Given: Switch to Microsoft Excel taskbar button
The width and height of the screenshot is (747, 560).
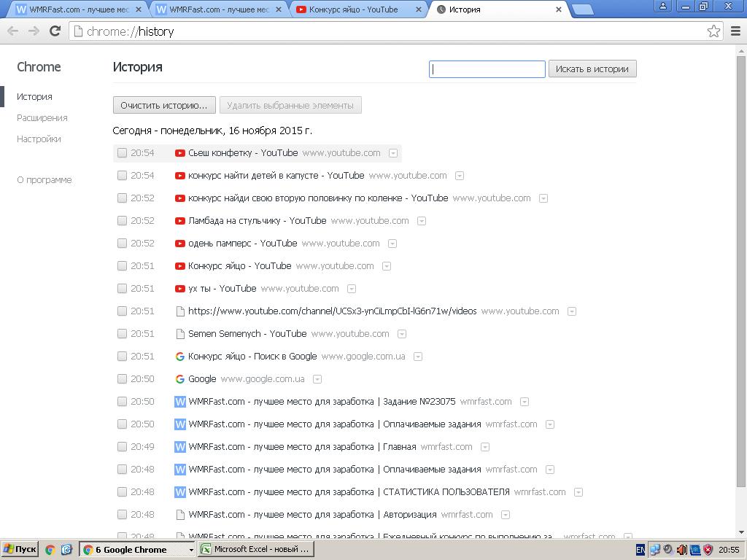Looking at the screenshot, I should click(256, 550).
